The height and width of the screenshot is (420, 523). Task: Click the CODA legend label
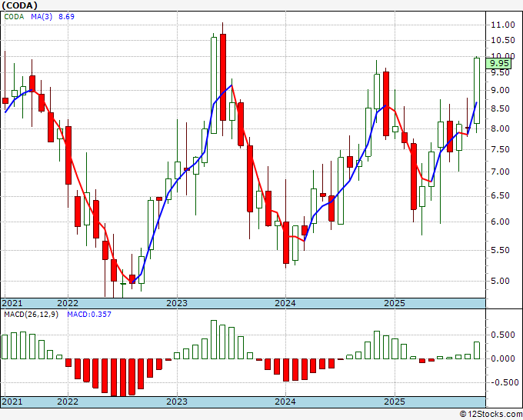tap(14, 17)
